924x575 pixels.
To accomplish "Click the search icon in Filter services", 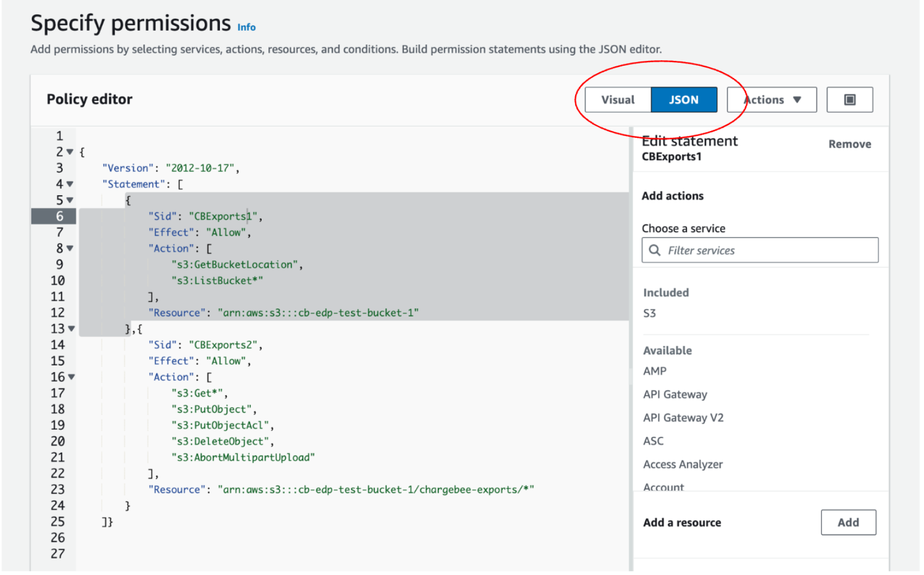I will 654,250.
